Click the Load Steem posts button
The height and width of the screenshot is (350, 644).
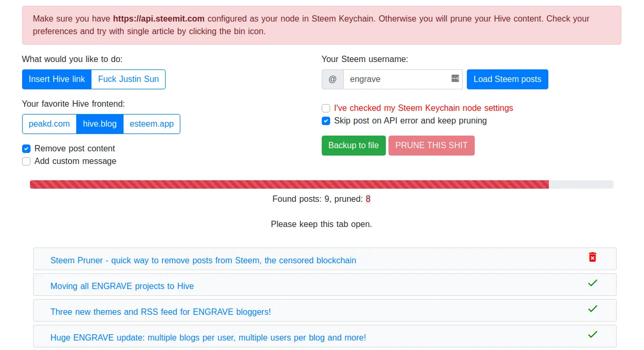pyautogui.click(x=507, y=79)
